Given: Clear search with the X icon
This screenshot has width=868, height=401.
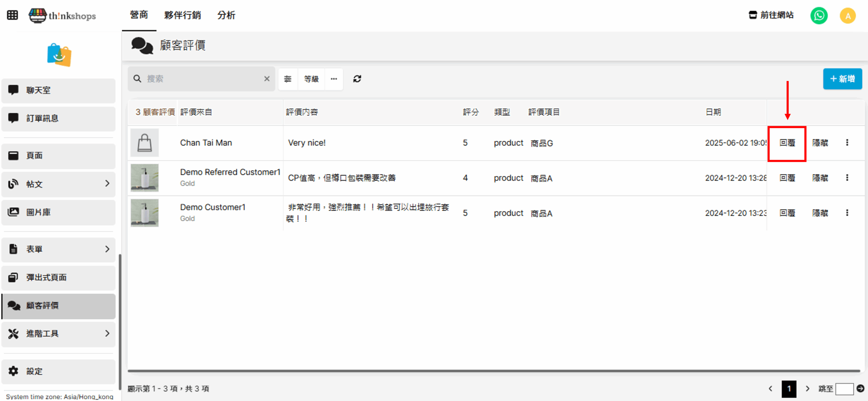Looking at the screenshot, I should (267, 79).
